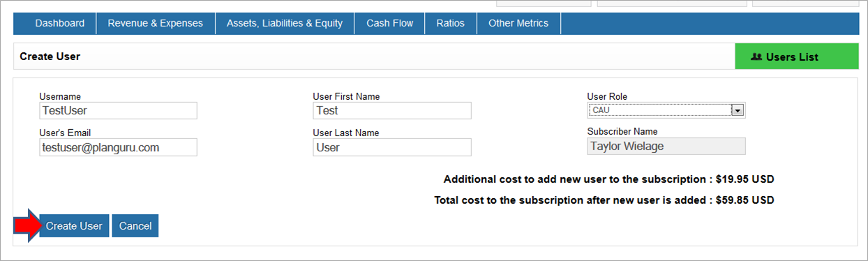Click the people icon on Users List
This screenshot has height=261, width=868.
click(x=756, y=57)
